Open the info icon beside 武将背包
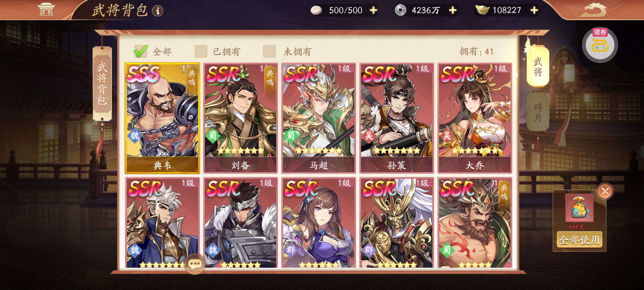The width and height of the screenshot is (644, 290). coord(158,11)
